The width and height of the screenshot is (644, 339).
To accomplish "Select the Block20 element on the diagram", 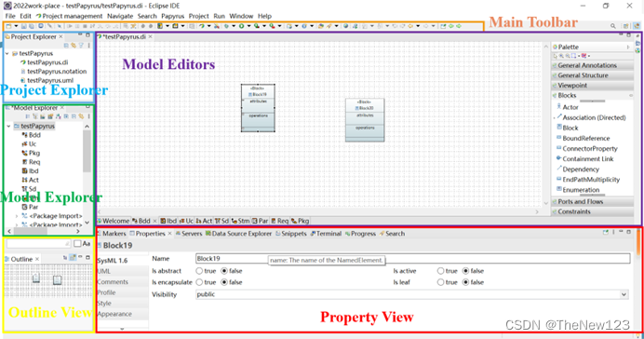I will (x=365, y=120).
